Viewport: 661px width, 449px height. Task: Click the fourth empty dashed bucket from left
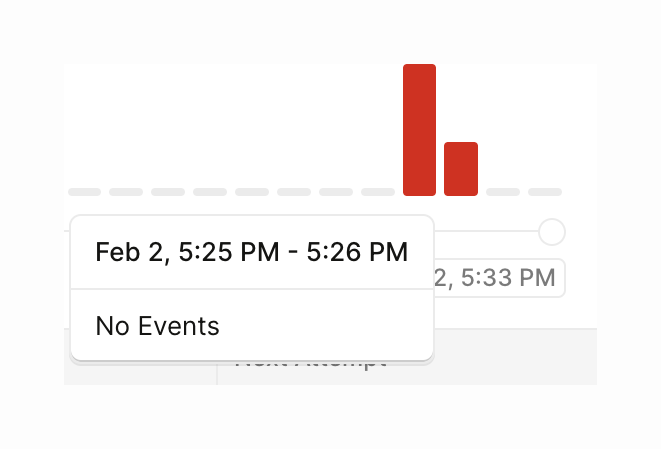210,191
